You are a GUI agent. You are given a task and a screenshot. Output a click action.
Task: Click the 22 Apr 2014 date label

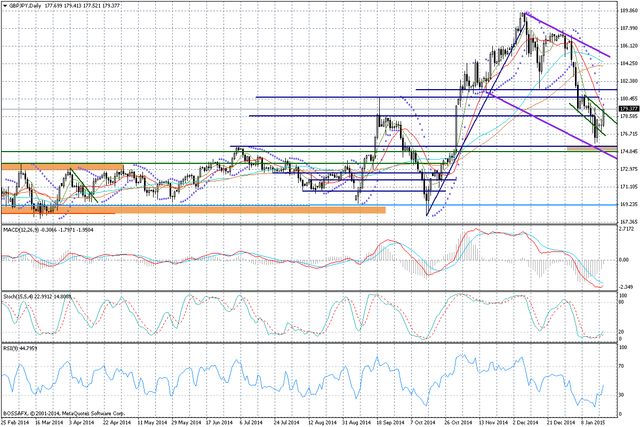click(x=117, y=421)
